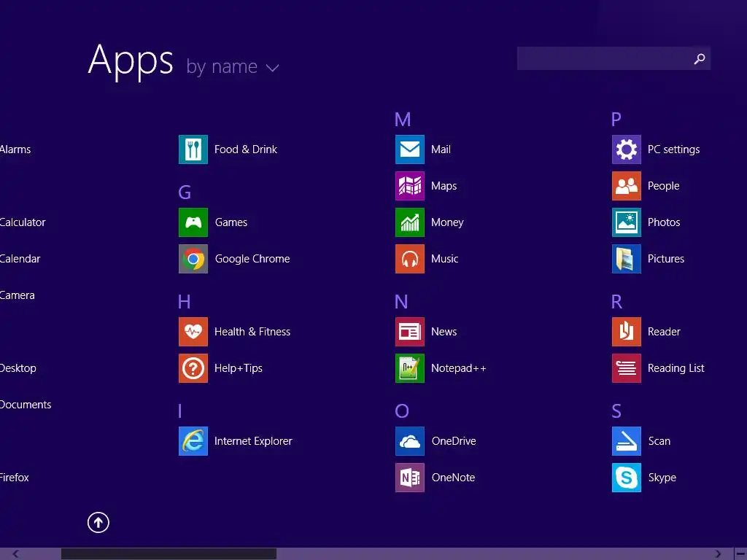Select the 'Calculator' app label
This screenshot has height=560, width=747.
23,222
